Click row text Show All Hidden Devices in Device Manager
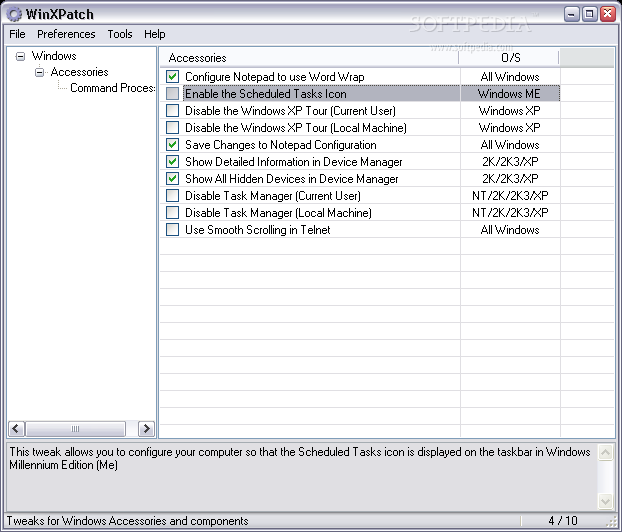 [292, 179]
